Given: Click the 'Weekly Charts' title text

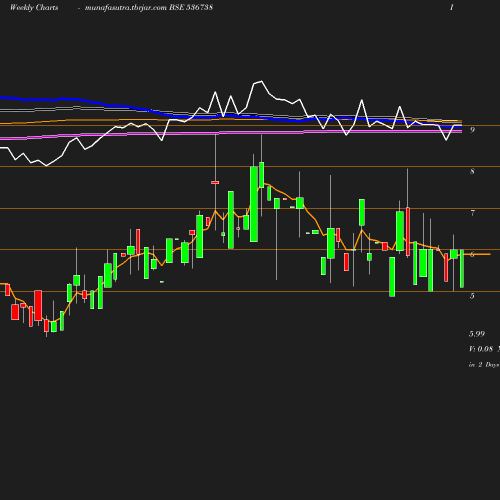Looking at the screenshot, I should [x=34, y=7].
